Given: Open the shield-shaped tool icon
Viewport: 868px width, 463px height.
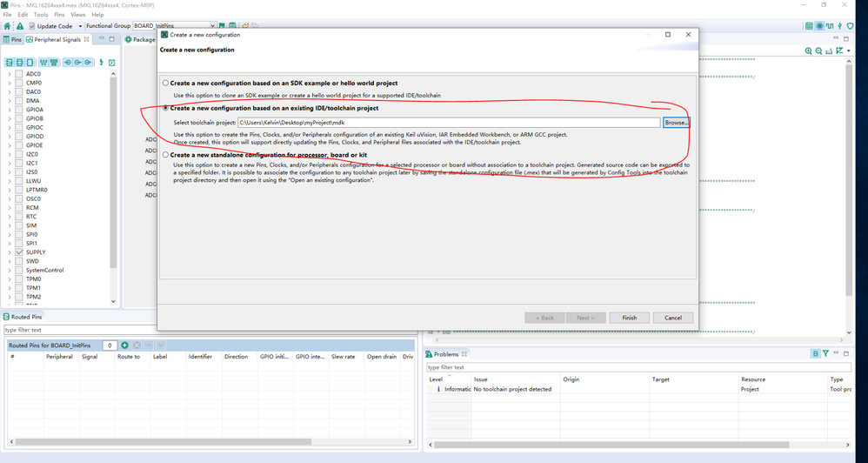Looking at the screenshot, I should (851, 26).
